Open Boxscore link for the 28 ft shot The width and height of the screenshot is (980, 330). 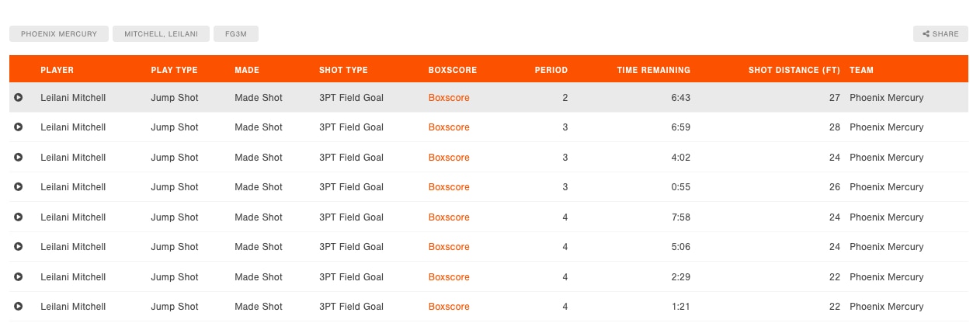[x=449, y=127]
